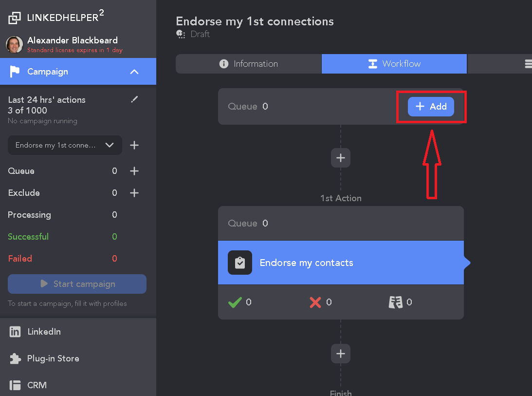The width and height of the screenshot is (532, 396).
Task: Switch to the Workflow tab
Action: [394, 64]
